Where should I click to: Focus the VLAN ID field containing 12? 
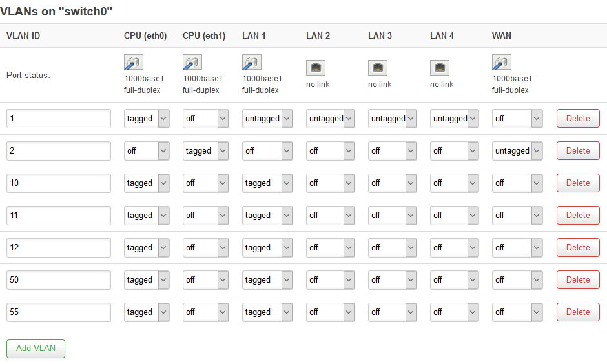click(59, 248)
